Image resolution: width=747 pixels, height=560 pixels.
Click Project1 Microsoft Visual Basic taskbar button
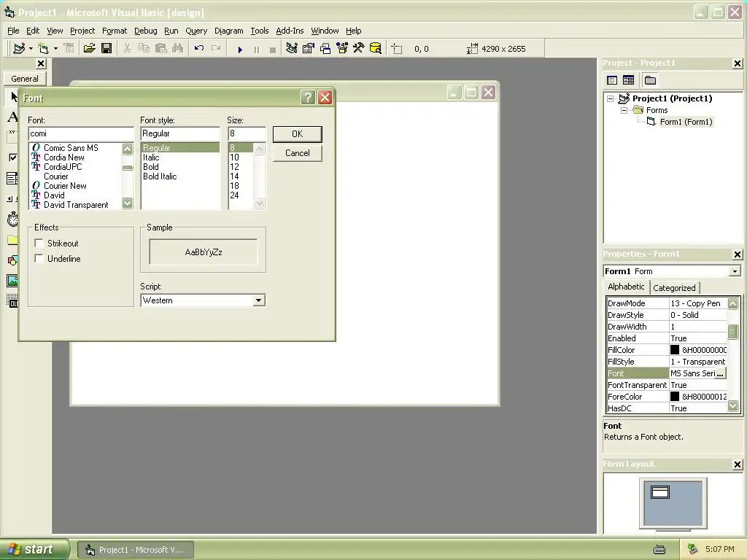[x=135, y=550]
